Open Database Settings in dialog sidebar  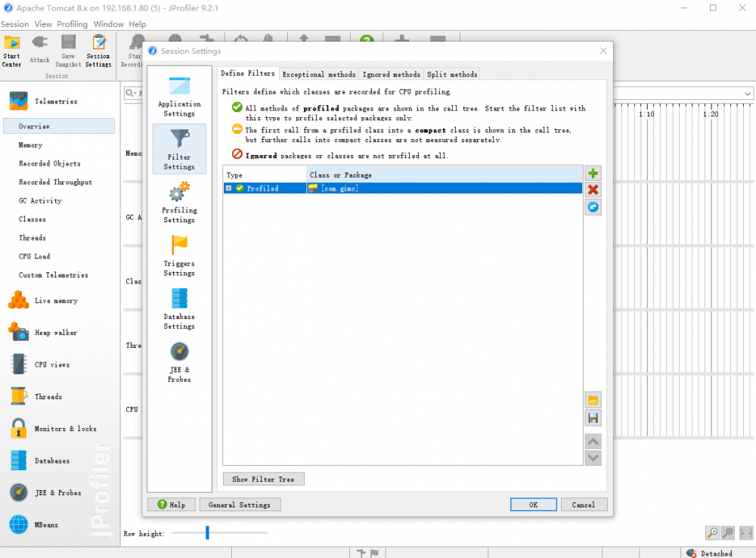(179, 308)
